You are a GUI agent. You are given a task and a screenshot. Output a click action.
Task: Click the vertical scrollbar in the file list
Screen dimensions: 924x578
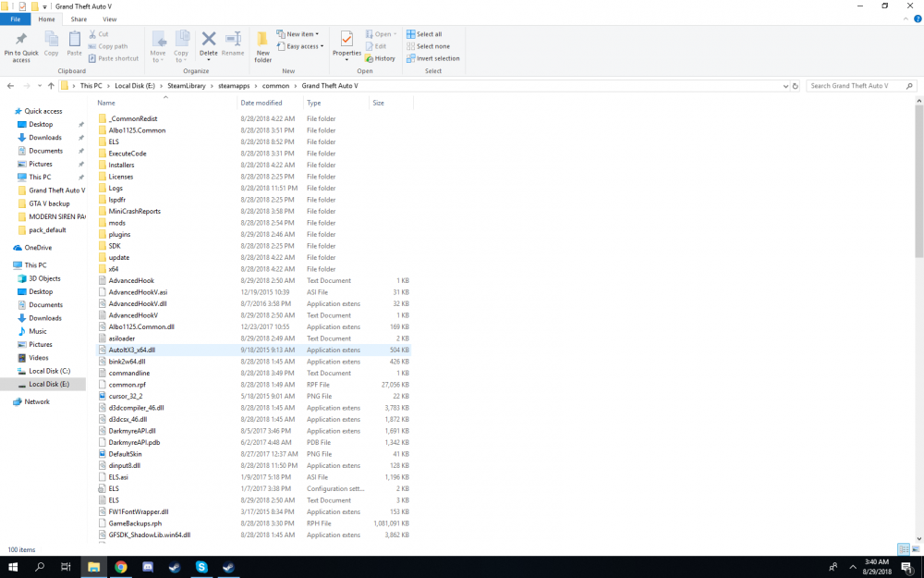click(x=918, y=185)
